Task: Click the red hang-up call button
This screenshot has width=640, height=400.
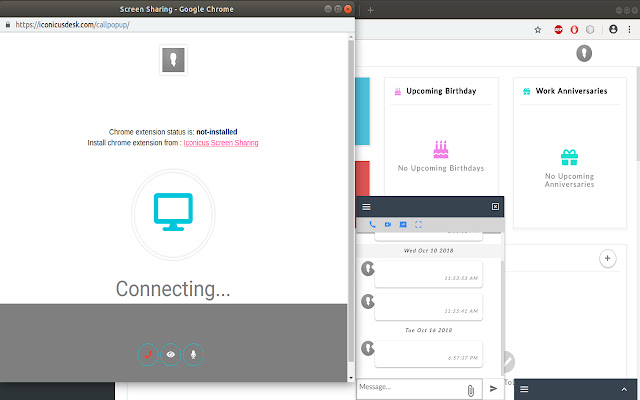Action: tap(148, 354)
